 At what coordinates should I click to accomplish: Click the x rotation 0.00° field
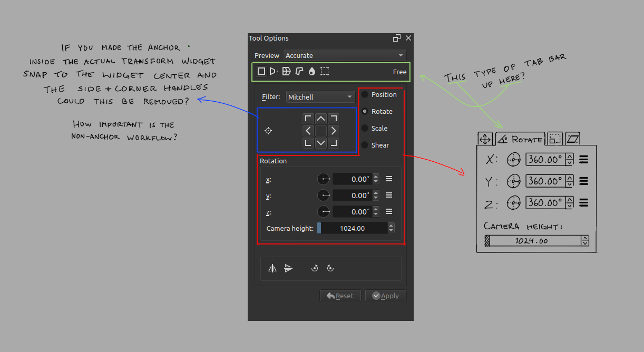(353, 179)
